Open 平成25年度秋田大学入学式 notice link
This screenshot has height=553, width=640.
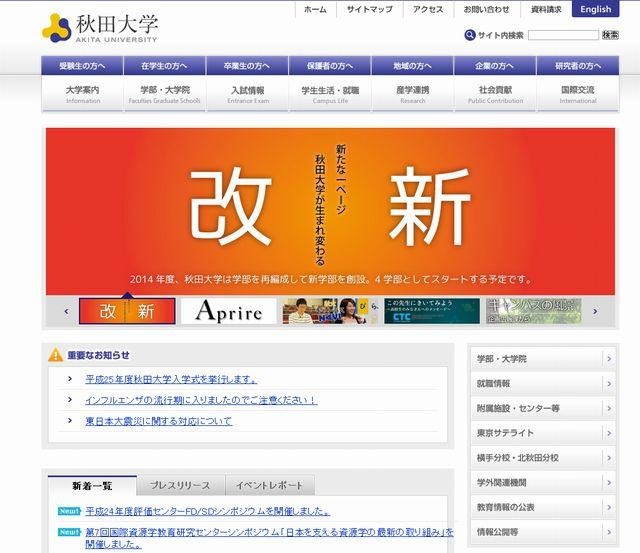(171, 379)
